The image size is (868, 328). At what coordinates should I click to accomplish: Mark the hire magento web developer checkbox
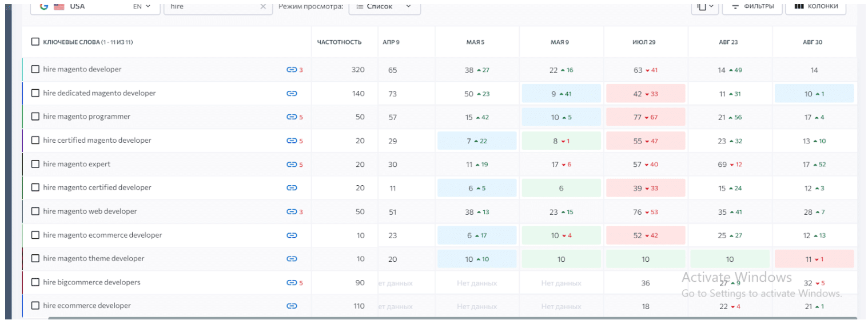click(x=35, y=211)
